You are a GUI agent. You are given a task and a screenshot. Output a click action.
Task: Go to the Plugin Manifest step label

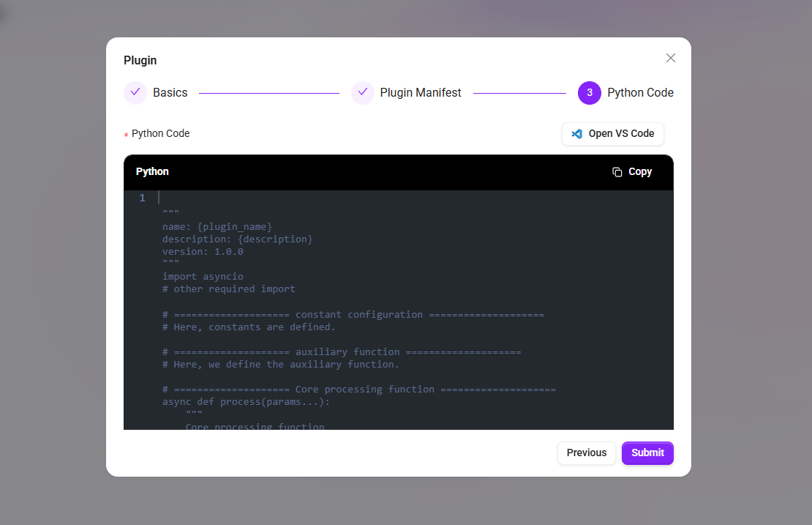(421, 93)
